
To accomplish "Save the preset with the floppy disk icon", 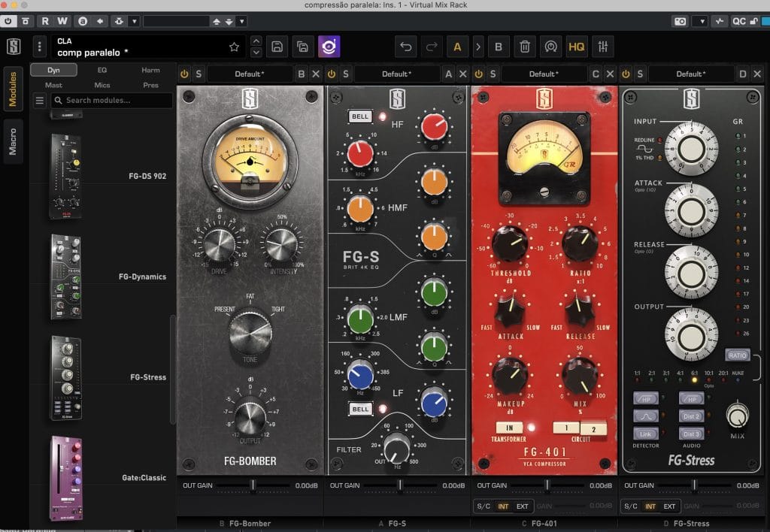I will (x=277, y=47).
